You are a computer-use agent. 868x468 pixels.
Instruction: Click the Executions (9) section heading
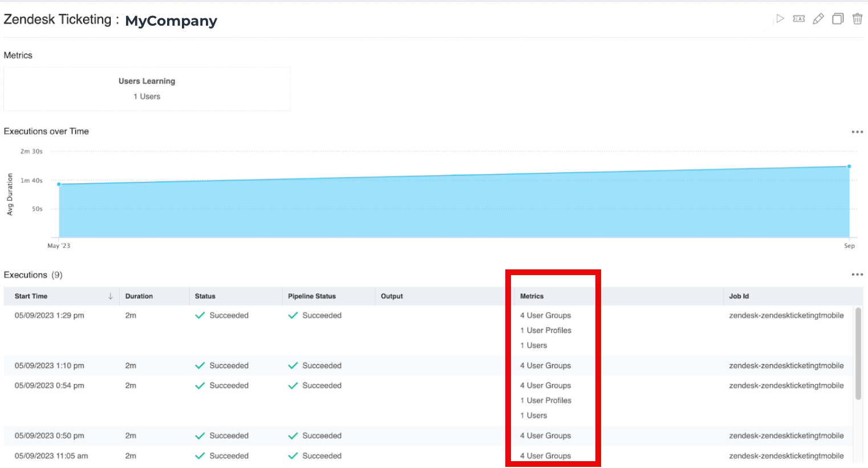(33, 275)
